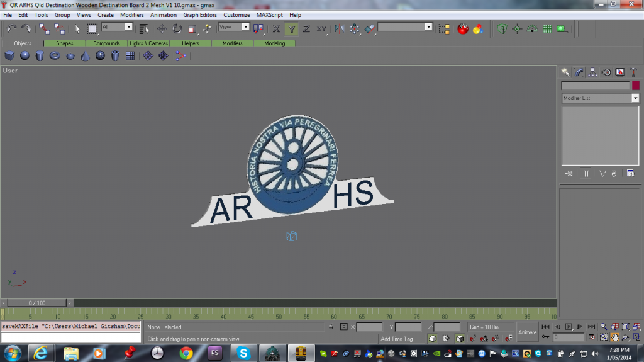Go to the end frame

tap(591, 327)
